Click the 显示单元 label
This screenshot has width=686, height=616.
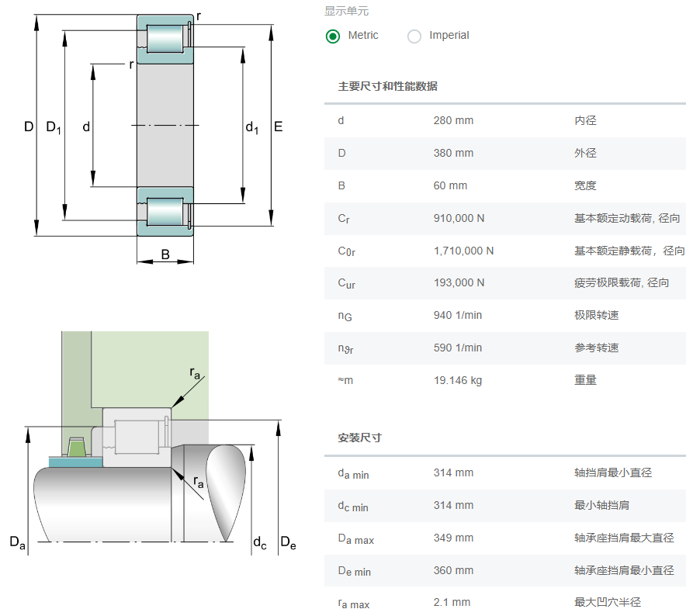pyautogui.click(x=347, y=11)
